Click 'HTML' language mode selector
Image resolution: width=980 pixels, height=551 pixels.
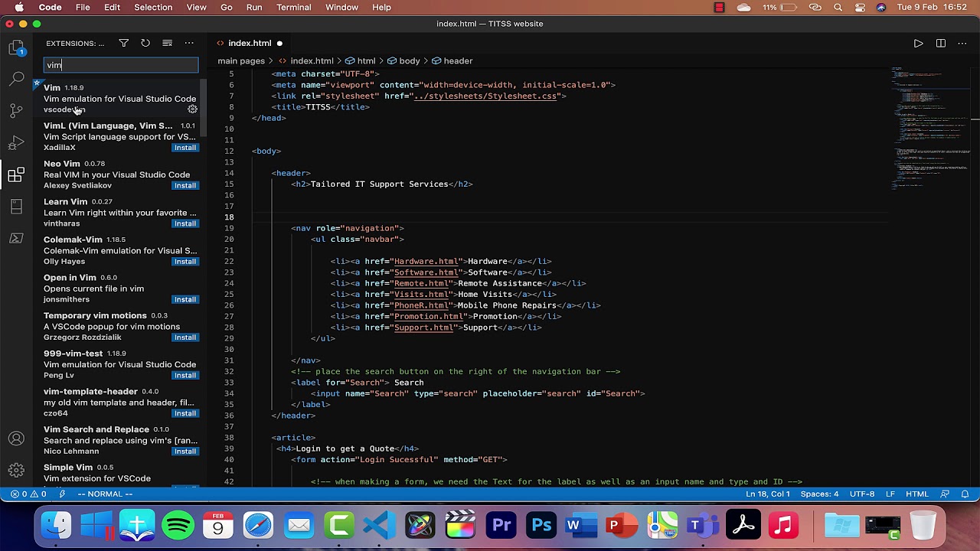[x=917, y=494]
